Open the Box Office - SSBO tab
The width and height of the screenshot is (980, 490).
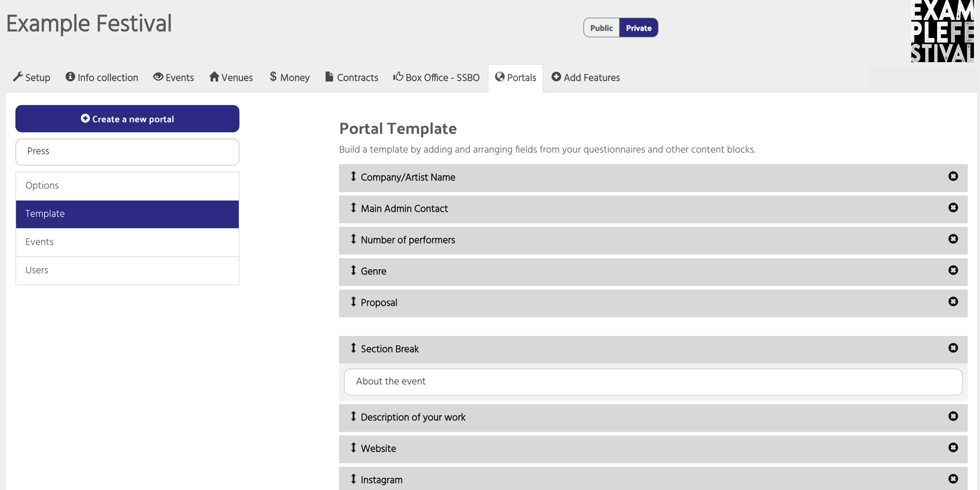pos(437,78)
